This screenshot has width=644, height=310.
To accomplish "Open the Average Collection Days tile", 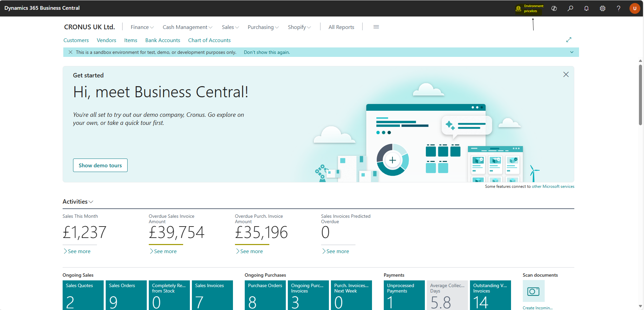I will coord(447,295).
